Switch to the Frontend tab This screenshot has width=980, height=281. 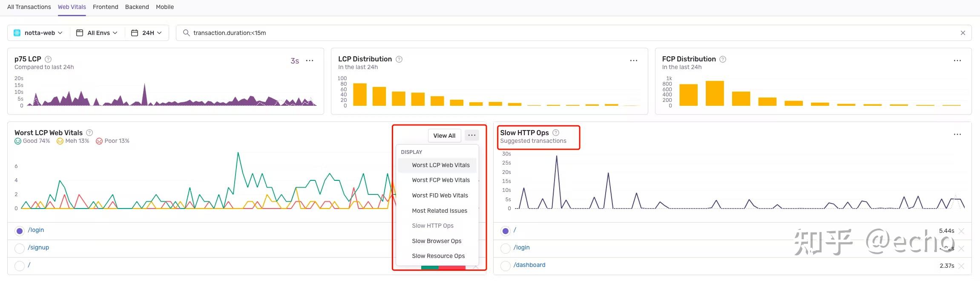click(106, 7)
